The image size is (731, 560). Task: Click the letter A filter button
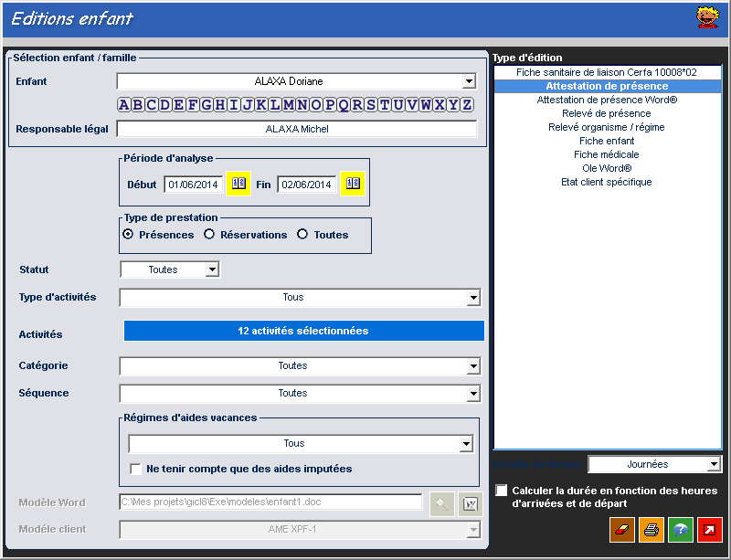click(x=125, y=104)
